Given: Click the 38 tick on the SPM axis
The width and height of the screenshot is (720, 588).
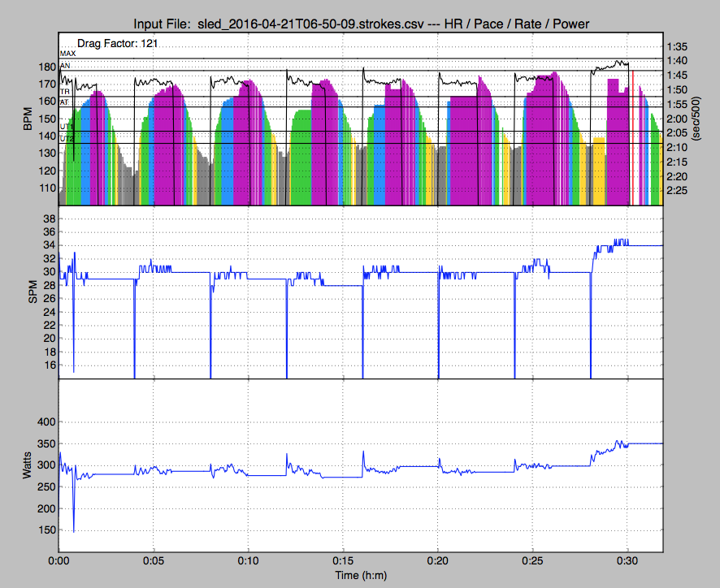Looking at the screenshot, I should point(49,219).
